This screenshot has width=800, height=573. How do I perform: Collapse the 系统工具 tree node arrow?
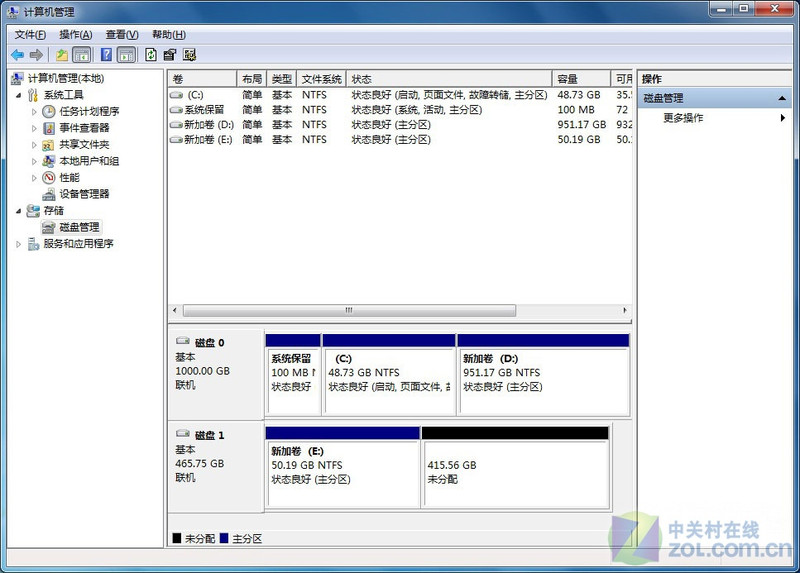tap(18, 95)
